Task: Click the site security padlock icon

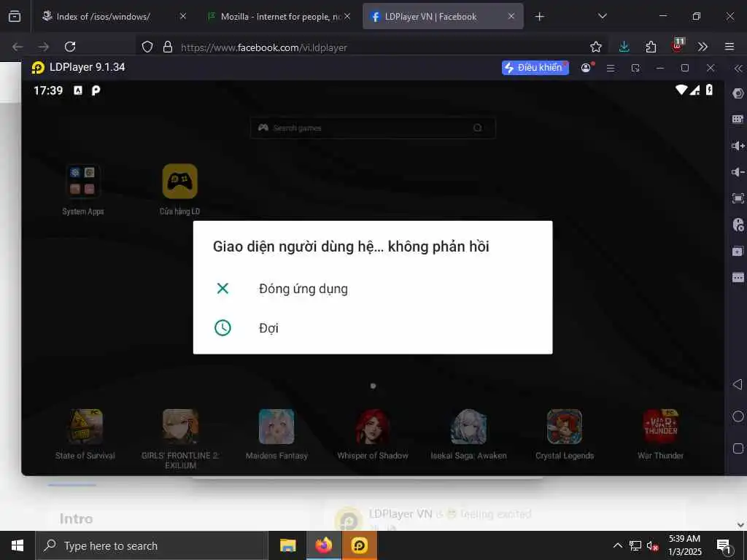Action: [168, 47]
